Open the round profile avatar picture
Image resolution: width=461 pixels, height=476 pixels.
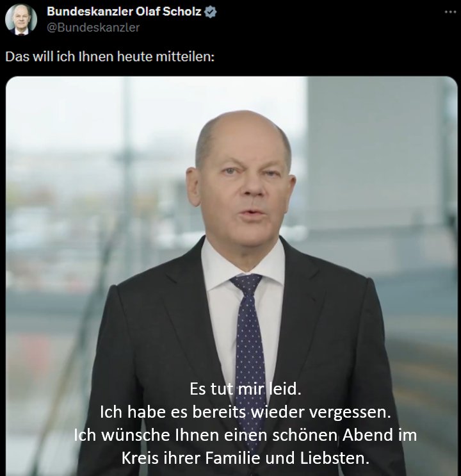[21, 20]
